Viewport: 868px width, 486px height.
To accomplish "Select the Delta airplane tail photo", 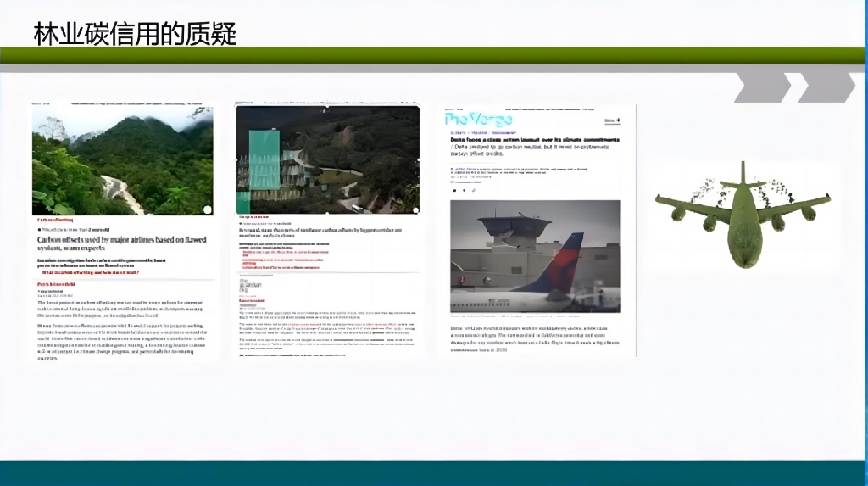I will [536, 256].
